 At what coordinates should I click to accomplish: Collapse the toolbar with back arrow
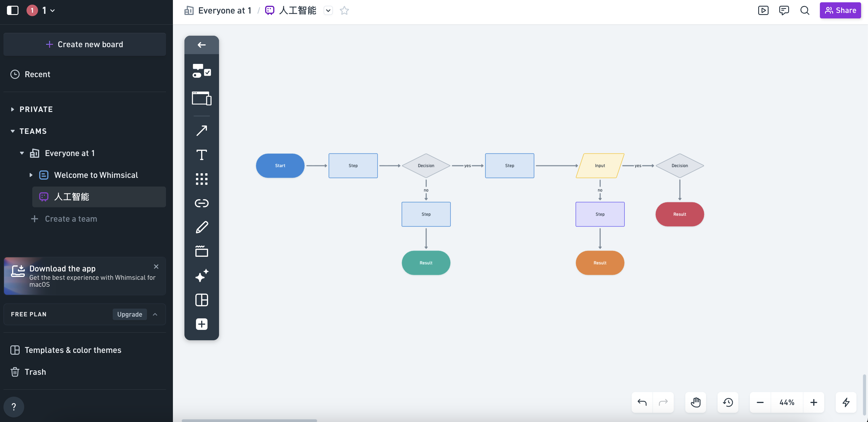201,45
